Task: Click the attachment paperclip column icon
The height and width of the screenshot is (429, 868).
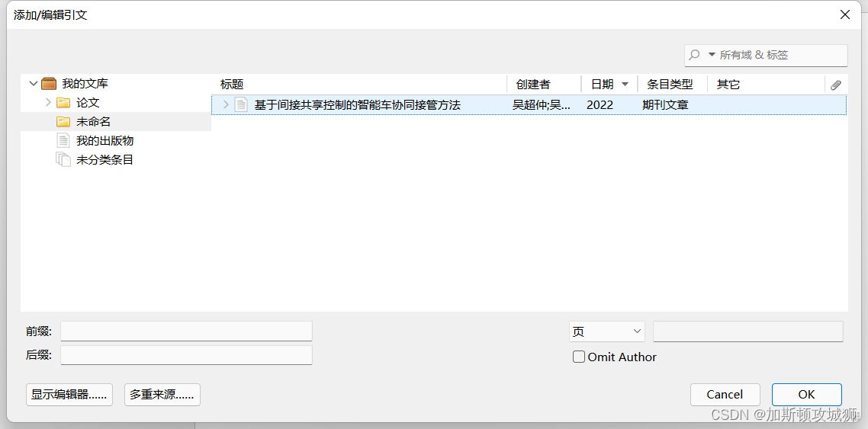Action: tap(836, 85)
